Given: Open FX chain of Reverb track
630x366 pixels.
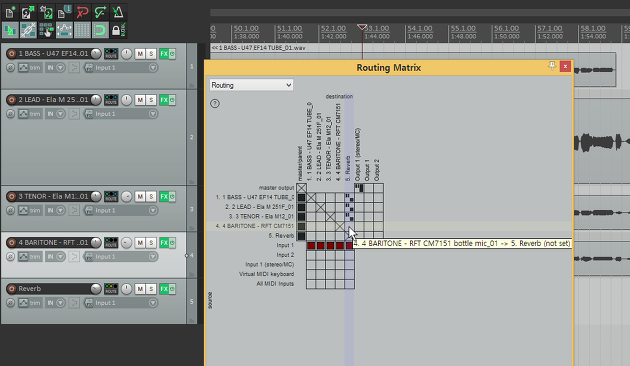Looking at the screenshot, I should click(x=164, y=288).
